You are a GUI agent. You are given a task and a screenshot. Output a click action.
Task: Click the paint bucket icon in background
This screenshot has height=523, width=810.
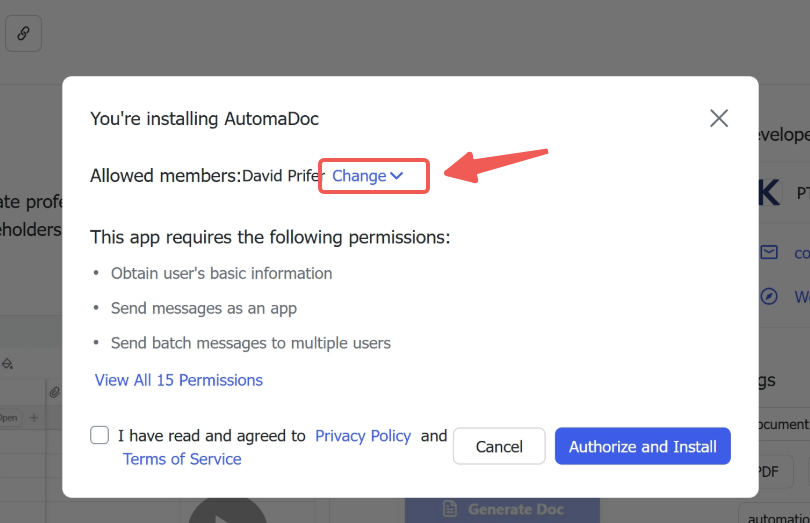[x=7, y=364]
